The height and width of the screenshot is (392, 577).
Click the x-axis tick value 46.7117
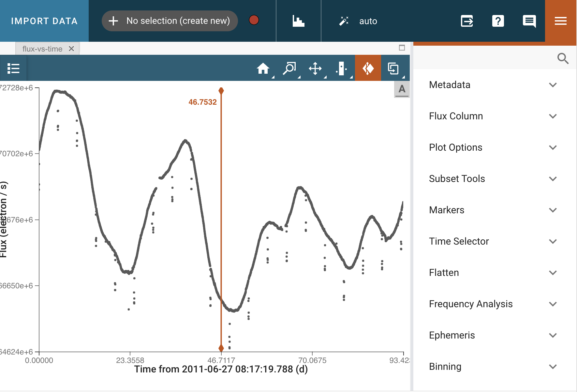point(221,360)
